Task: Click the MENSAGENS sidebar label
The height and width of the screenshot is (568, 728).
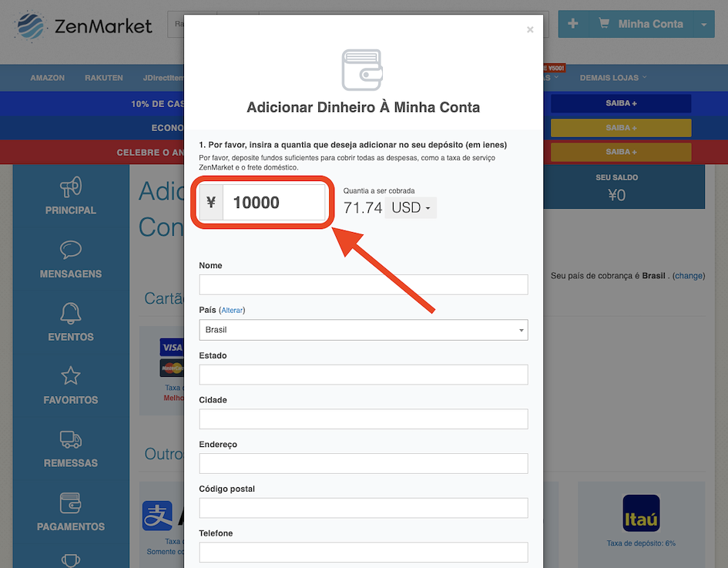Action: point(71,274)
